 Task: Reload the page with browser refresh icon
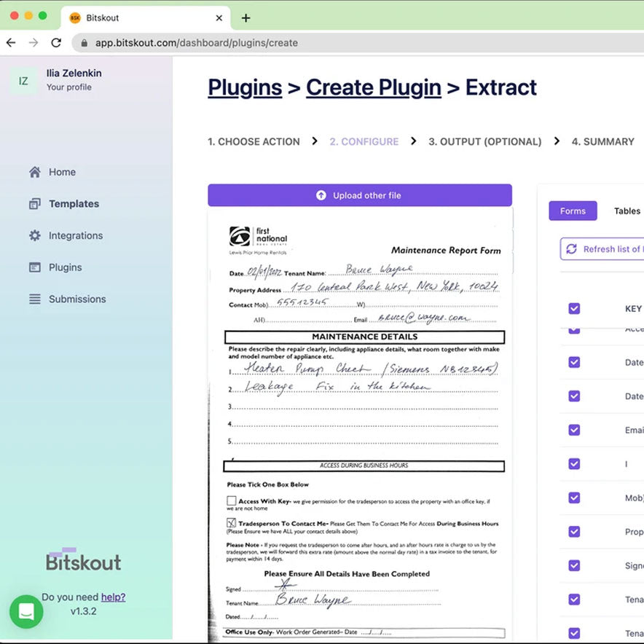pyautogui.click(x=56, y=43)
